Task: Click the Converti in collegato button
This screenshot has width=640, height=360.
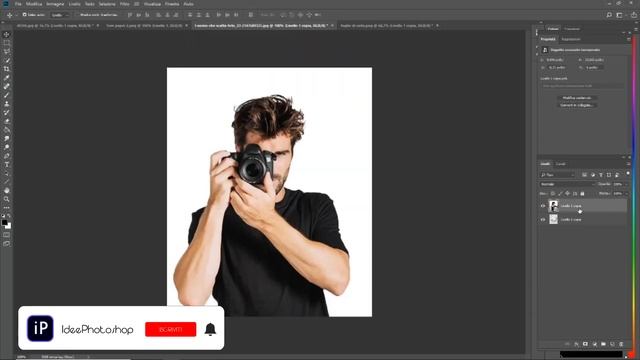Action: coord(577,105)
